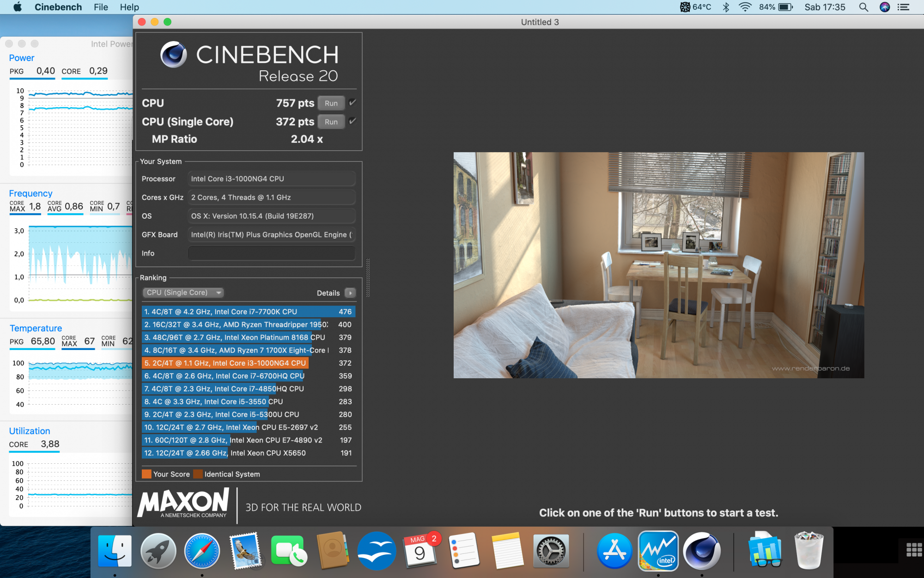This screenshot has width=924, height=578.
Task: Open Calendar icon showing MAG 9
Action: point(420,550)
